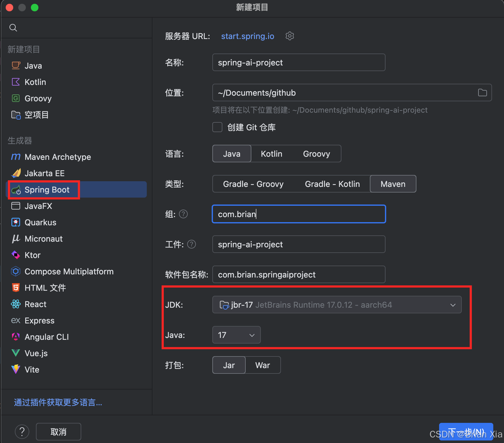This screenshot has height=443, width=504.
Task: Click the Express ex icon
Action: [x=16, y=321]
